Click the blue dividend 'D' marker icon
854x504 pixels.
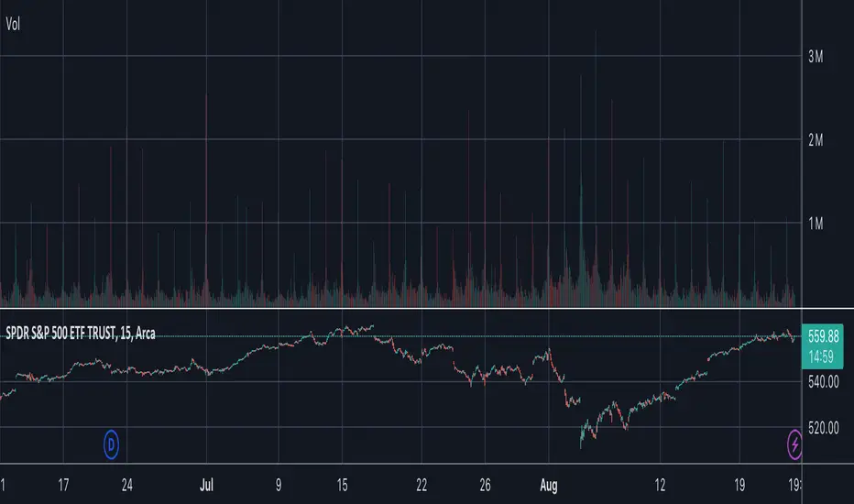click(x=111, y=444)
